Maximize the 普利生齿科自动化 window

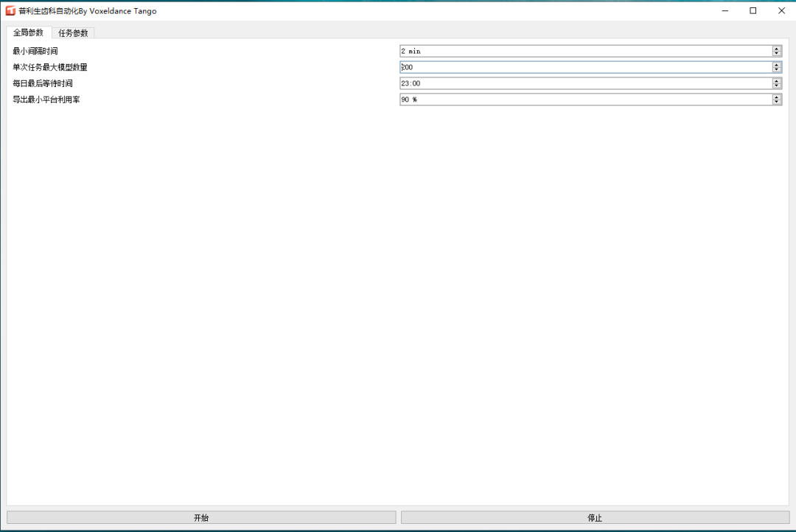[753, 11]
